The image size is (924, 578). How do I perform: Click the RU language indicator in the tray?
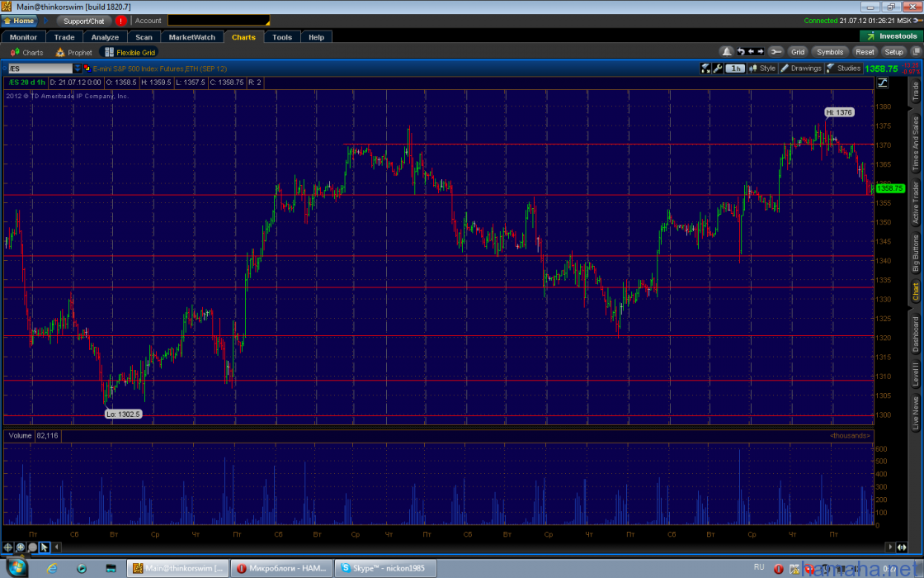759,567
